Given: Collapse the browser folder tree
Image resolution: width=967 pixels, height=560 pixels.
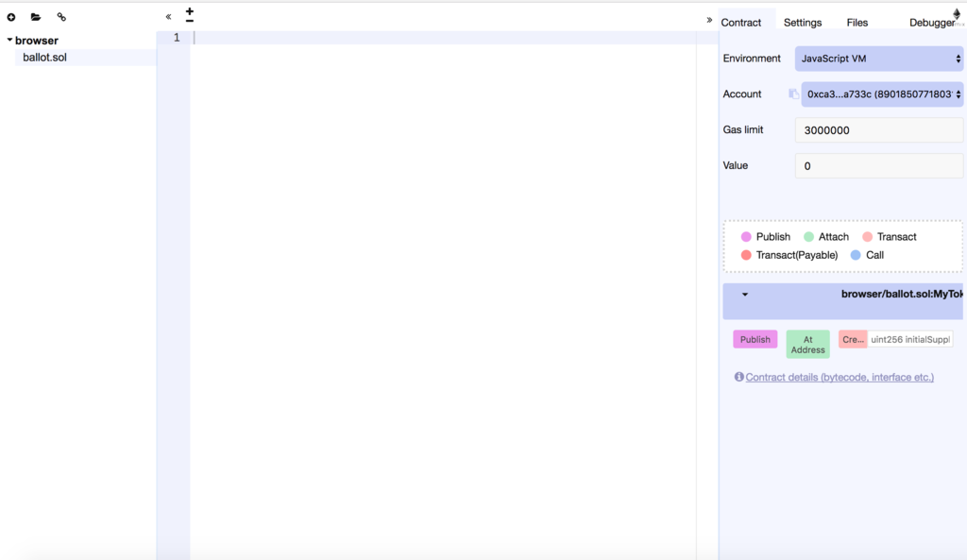Looking at the screenshot, I should [x=9, y=40].
